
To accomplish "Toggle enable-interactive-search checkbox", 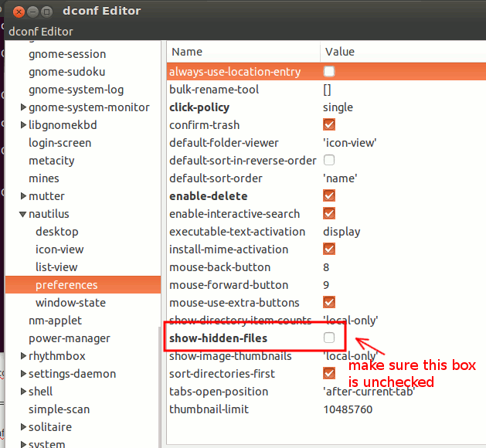I will 329,213.
